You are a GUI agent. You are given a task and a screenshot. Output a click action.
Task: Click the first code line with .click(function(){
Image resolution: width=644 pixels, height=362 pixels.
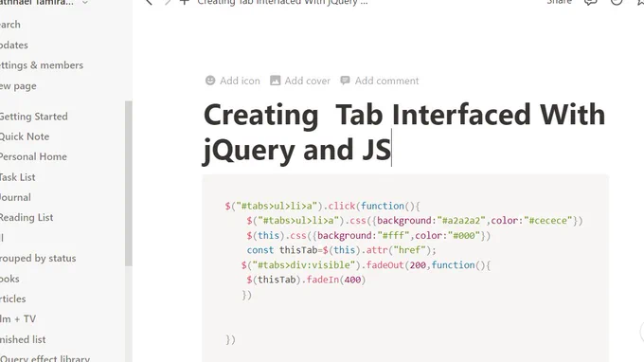coord(322,206)
